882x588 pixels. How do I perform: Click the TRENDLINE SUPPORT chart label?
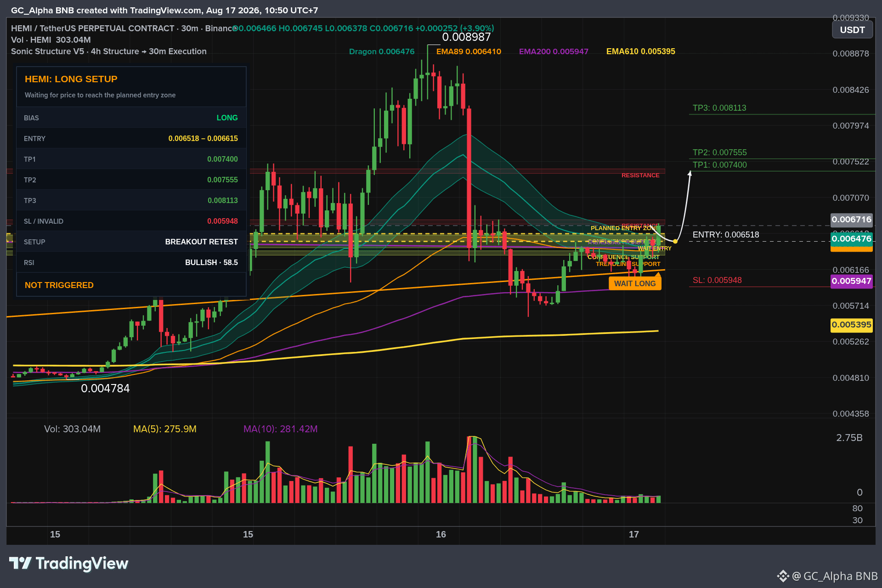click(628, 264)
